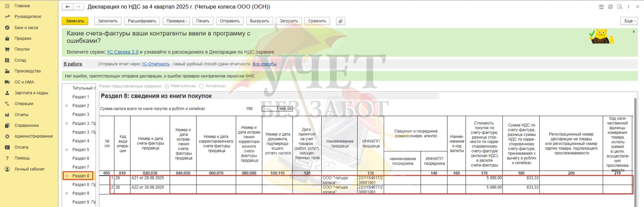Open the Проверка dropdown button
644x207 pixels.
(x=177, y=21)
